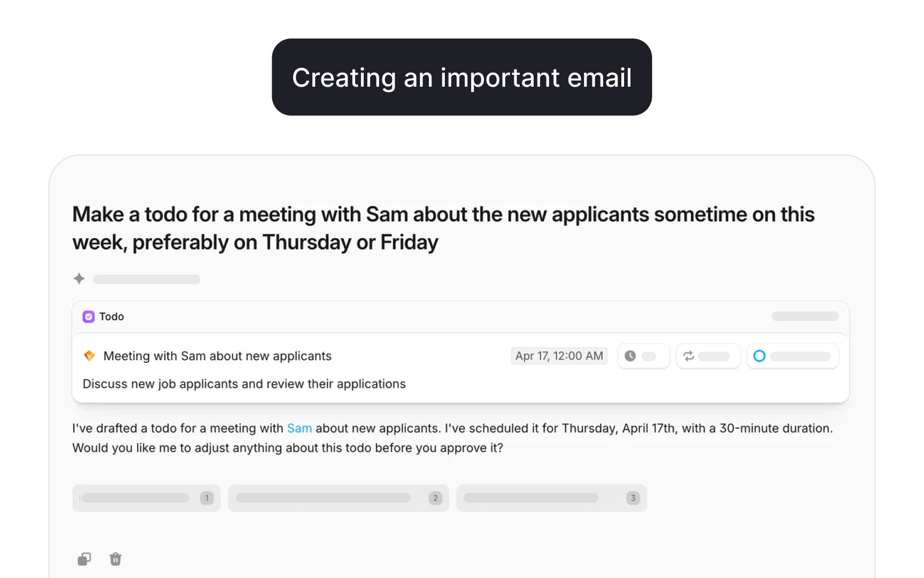Click the sparkle AI icon below the prompt

click(x=79, y=279)
